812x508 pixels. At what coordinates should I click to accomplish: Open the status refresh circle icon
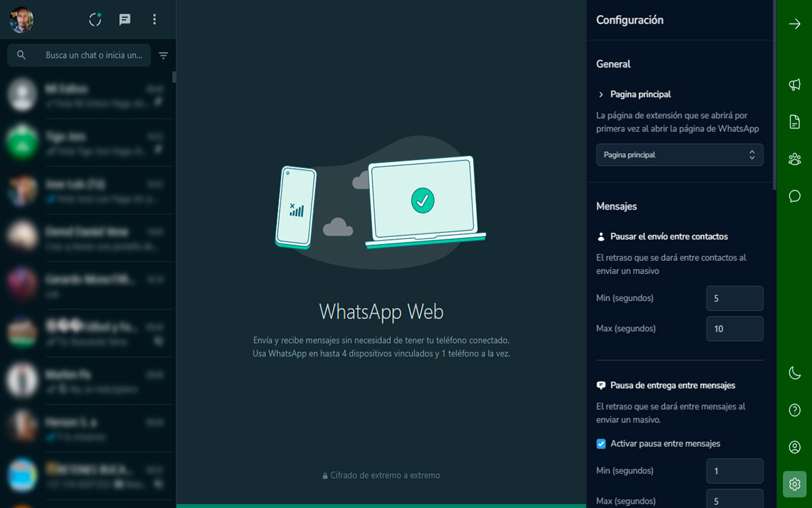pos(95,20)
